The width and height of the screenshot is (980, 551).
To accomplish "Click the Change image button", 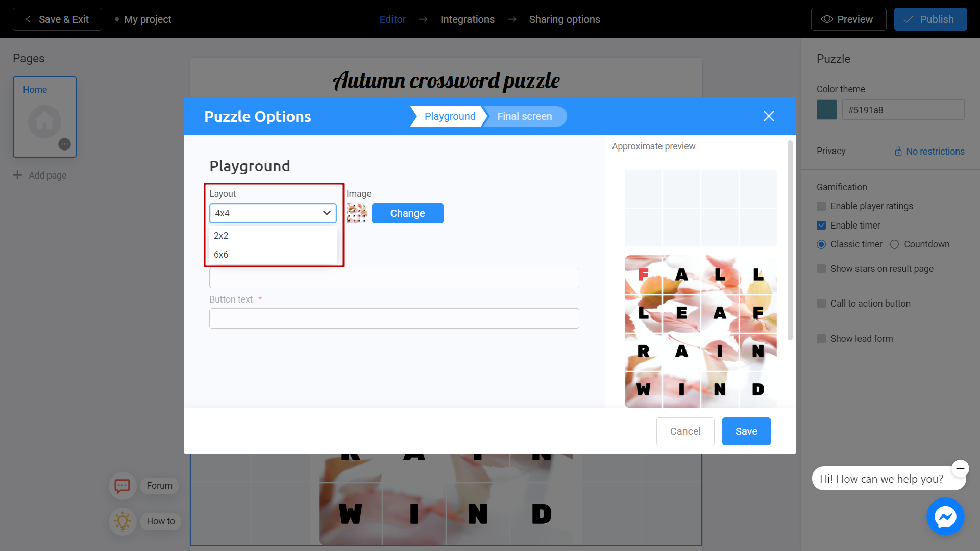I will [407, 213].
